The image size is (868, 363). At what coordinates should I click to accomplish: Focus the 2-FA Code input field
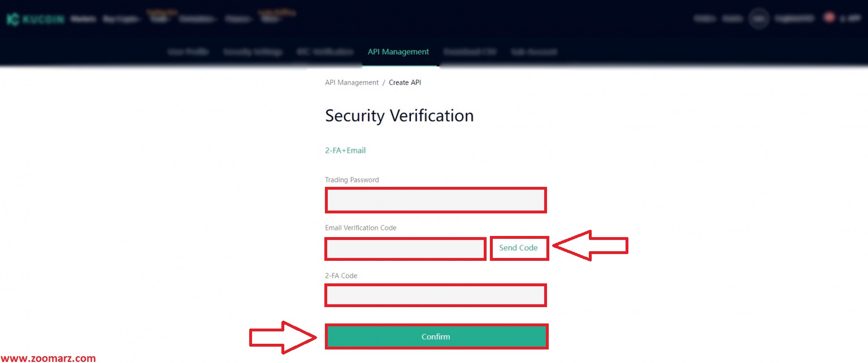436,295
